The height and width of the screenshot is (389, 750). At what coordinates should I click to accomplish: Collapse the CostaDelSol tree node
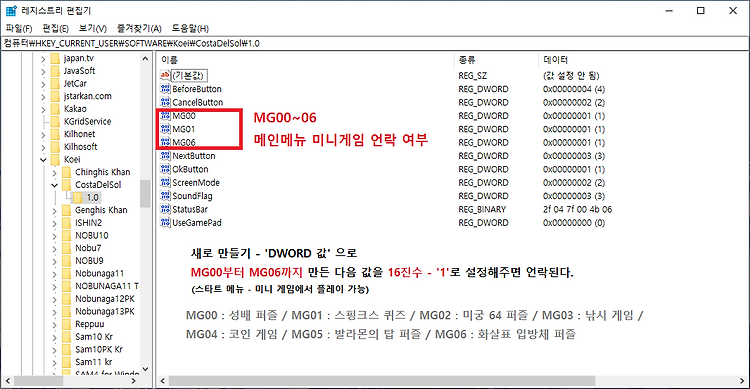[x=54, y=185]
